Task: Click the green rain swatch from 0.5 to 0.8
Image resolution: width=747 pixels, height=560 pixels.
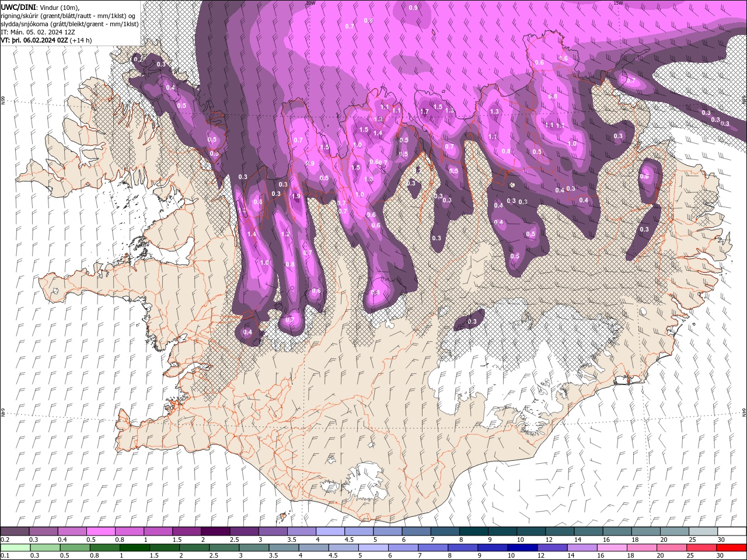Action: click(75, 548)
